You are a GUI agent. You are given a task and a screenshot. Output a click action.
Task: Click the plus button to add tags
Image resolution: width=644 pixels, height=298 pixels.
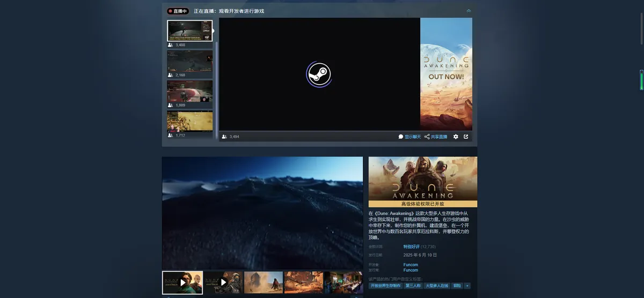(x=467, y=286)
